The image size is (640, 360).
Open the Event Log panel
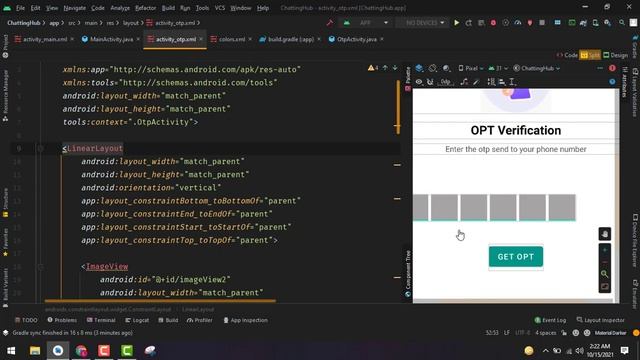pos(550,320)
